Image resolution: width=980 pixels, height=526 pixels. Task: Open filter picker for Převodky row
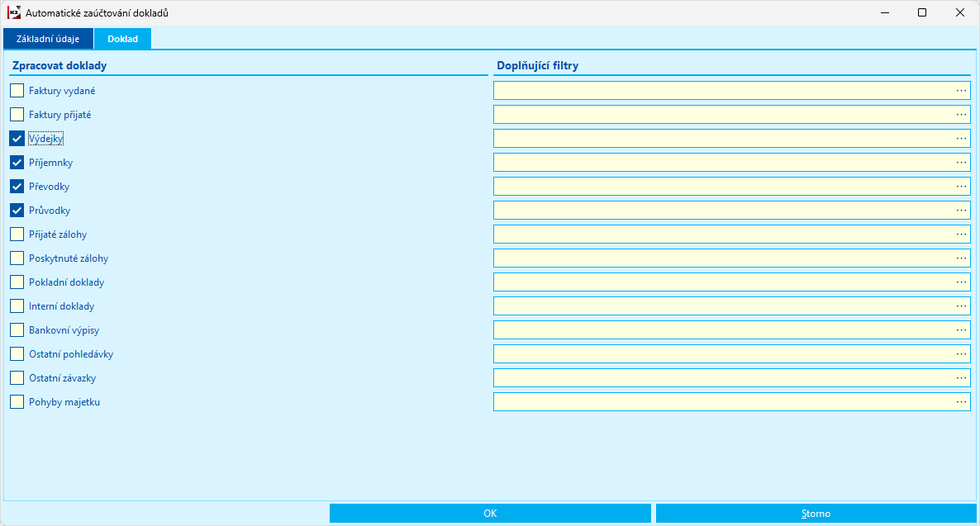[x=961, y=186]
